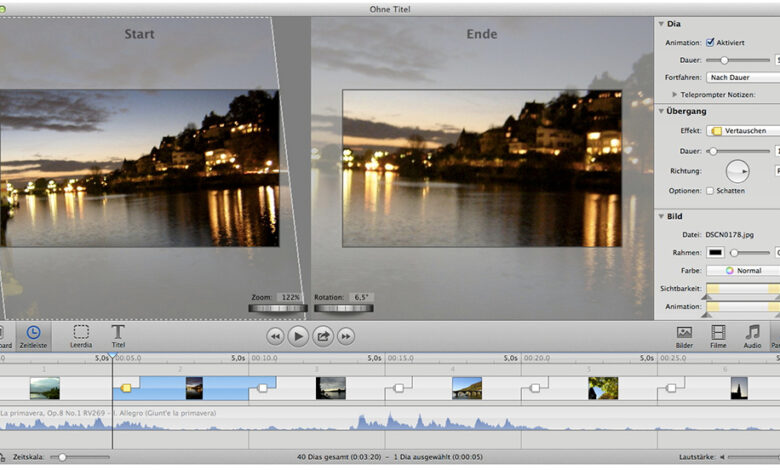
Task: Select the selected slide's thumbnail in timeline
Action: (x=194, y=387)
